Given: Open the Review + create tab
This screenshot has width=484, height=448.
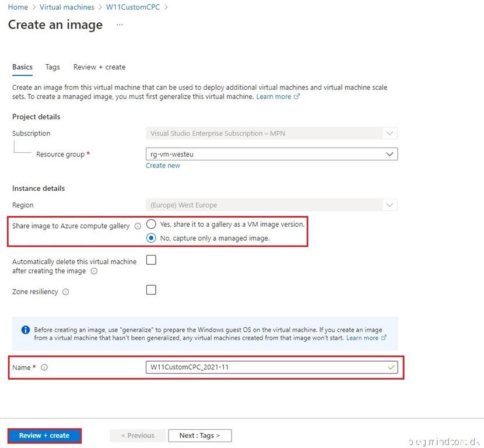Looking at the screenshot, I should 99,67.
